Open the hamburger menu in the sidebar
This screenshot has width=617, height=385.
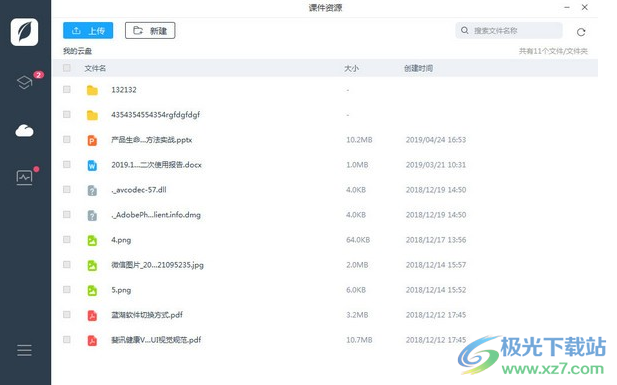point(24,350)
